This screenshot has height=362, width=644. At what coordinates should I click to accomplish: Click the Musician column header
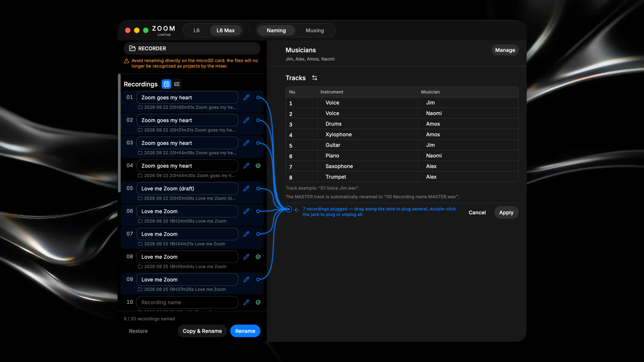tap(430, 92)
